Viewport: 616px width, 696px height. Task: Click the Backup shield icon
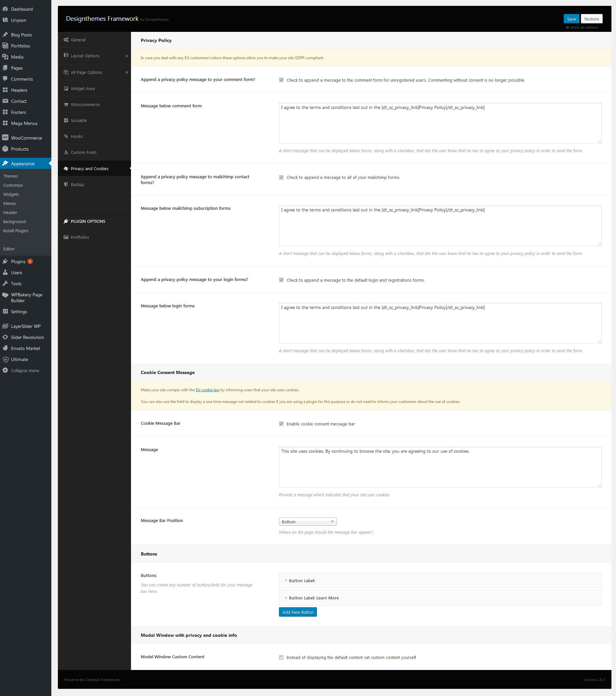click(x=66, y=184)
